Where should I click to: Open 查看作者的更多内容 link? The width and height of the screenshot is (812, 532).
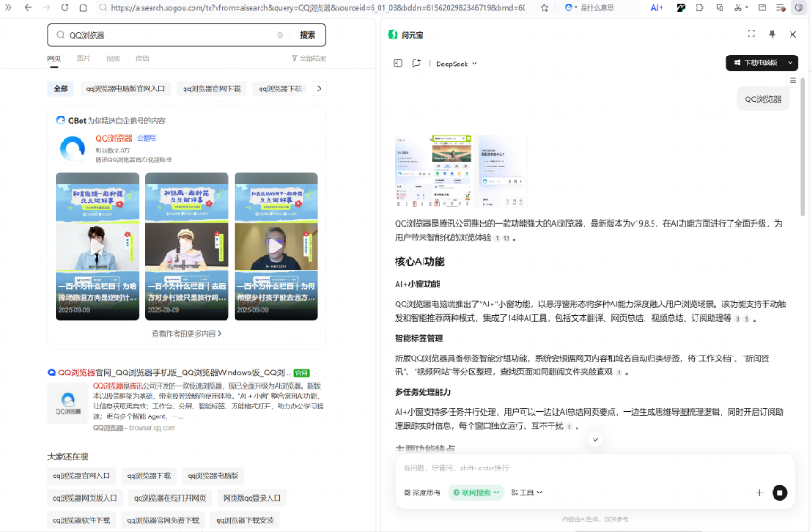(x=186, y=333)
